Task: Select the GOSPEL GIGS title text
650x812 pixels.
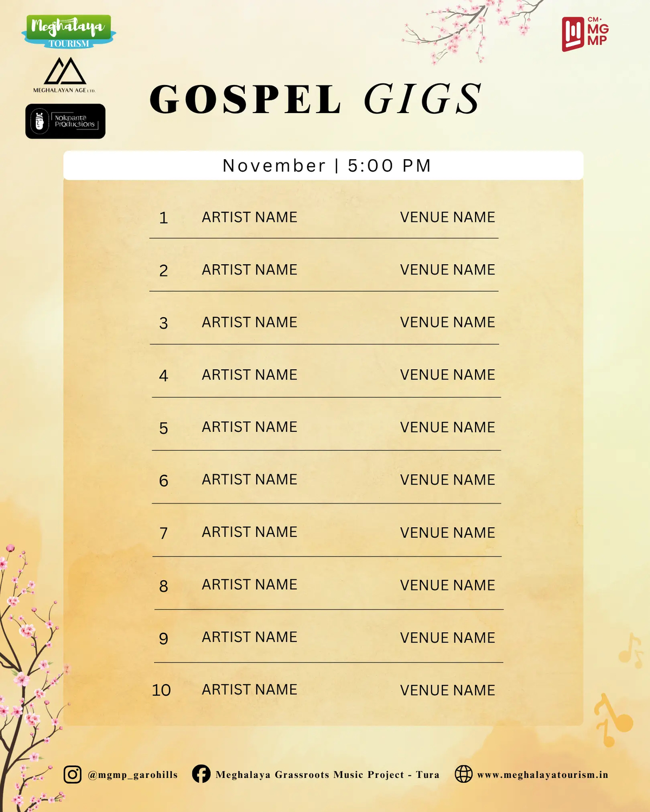Action: tap(315, 100)
